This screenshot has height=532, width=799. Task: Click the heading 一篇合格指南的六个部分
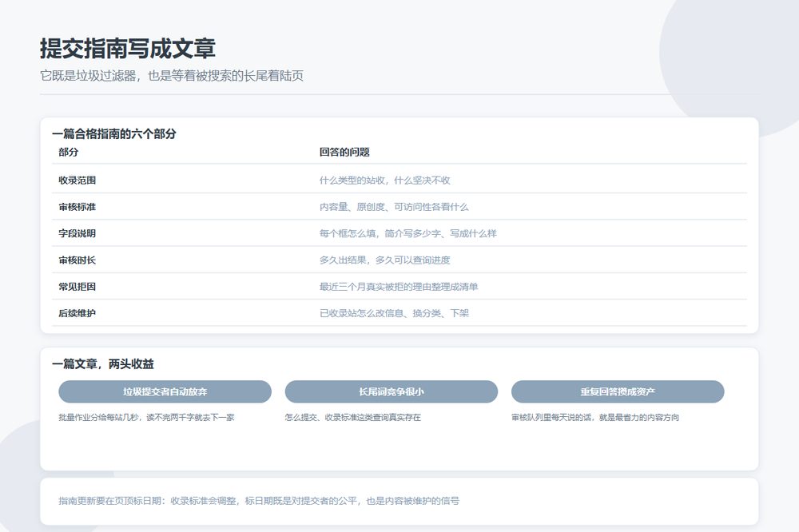click(x=114, y=133)
